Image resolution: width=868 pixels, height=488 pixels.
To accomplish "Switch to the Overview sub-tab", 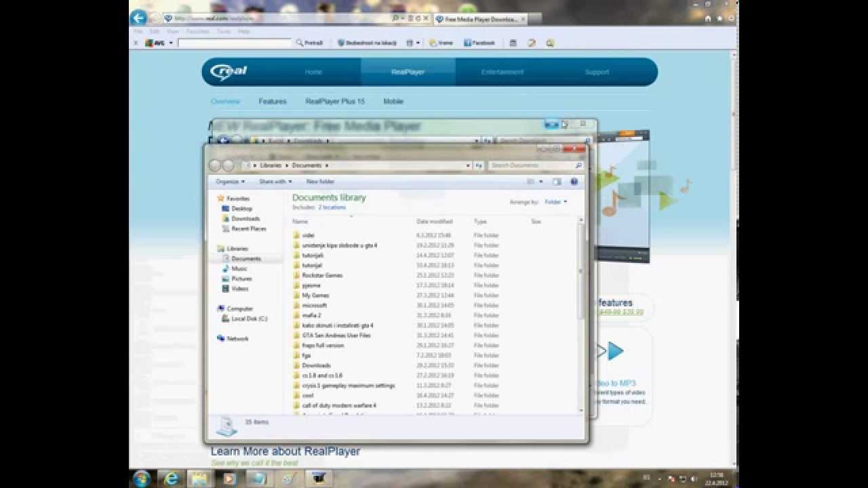I will coord(225,102).
